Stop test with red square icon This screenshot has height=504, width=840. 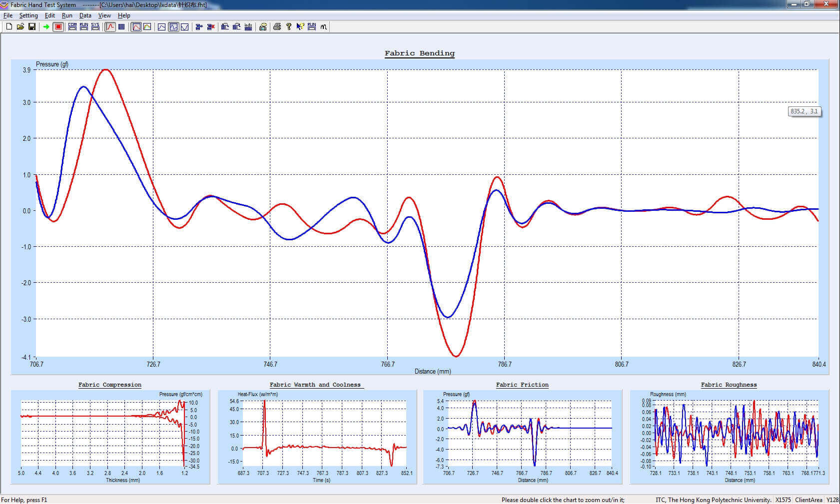pyautogui.click(x=58, y=26)
